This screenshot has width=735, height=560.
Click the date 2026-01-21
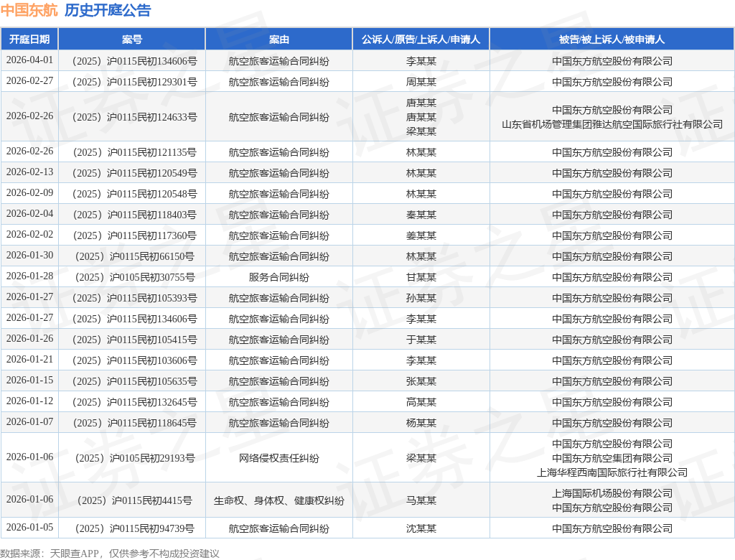coord(29,359)
